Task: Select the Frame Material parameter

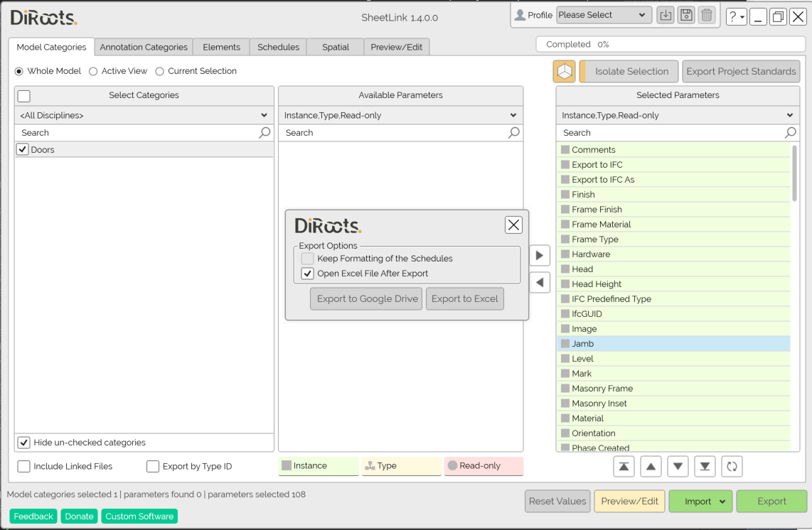Action: pyautogui.click(x=674, y=224)
